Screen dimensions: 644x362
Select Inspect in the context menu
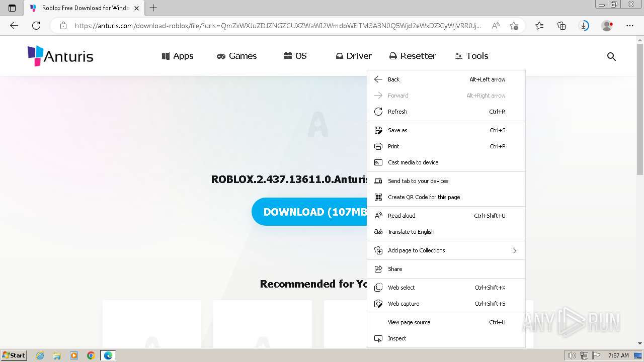coord(446,338)
